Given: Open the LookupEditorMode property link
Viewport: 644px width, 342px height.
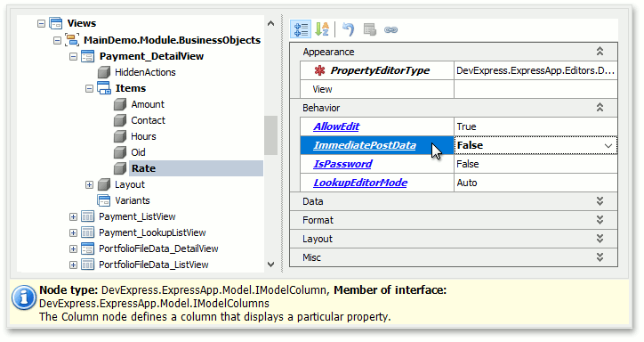Looking at the screenshot, I should (360, 183).
